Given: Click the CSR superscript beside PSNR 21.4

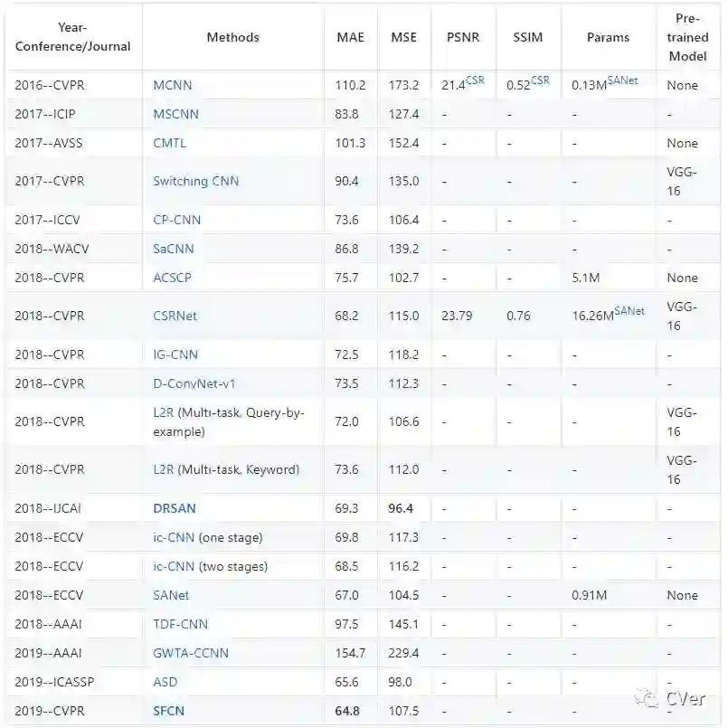Looking at the screenshot, I should 476,80.
